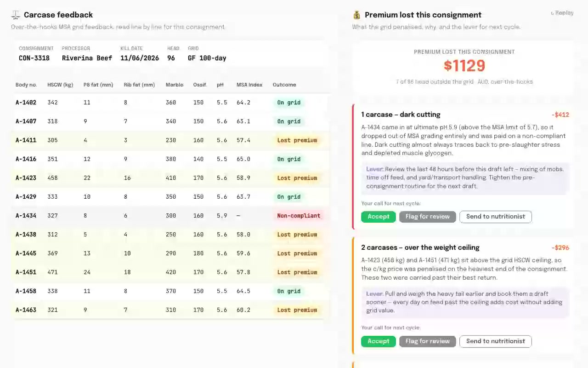This screenshot has width=588, height=368.
Task: Flag the dark cutting card for review
Action: (x=428, y=217)
